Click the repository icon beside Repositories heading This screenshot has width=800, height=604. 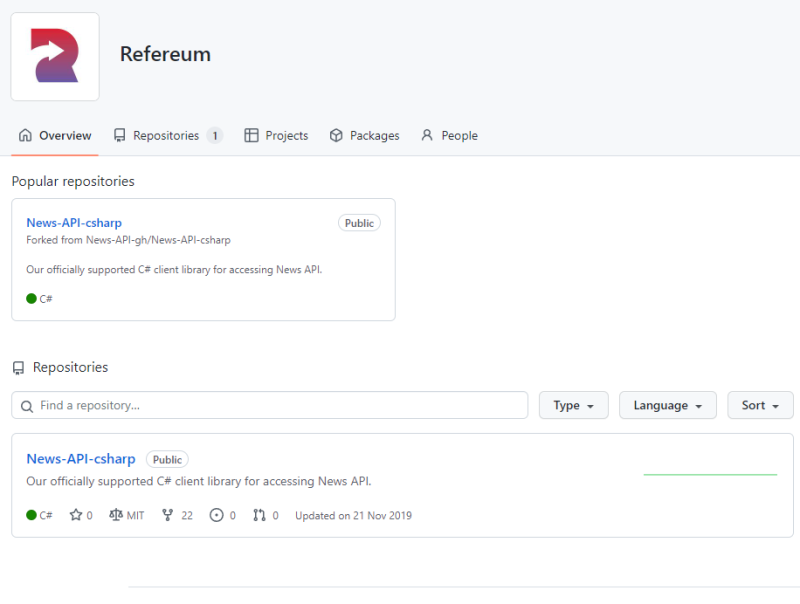click(x=18, y=368)
